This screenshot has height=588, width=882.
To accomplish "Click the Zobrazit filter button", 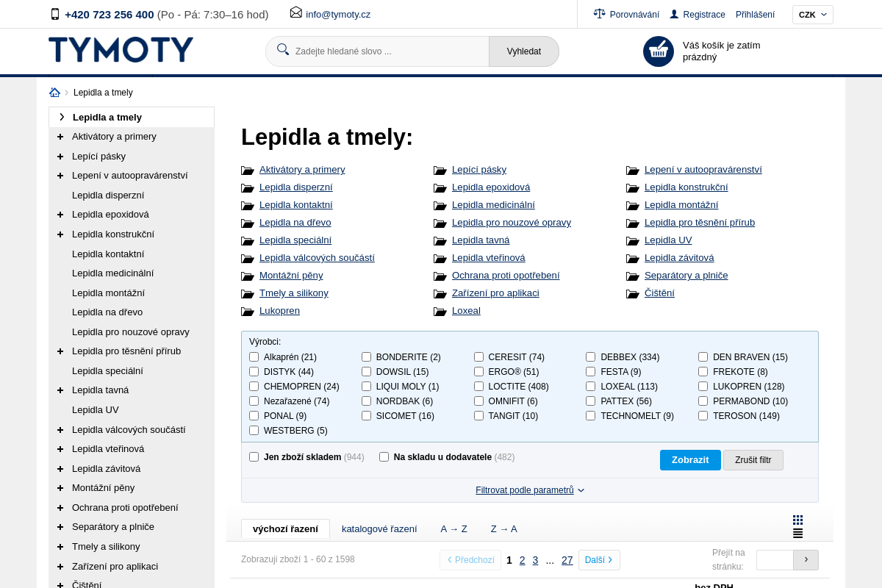I will click(x=690, y=460).
